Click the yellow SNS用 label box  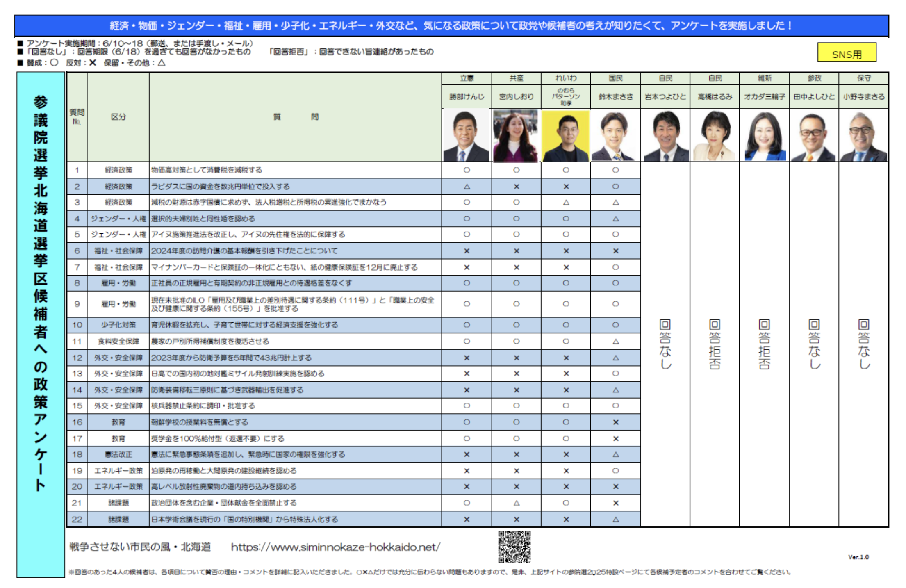click(847, 52)
